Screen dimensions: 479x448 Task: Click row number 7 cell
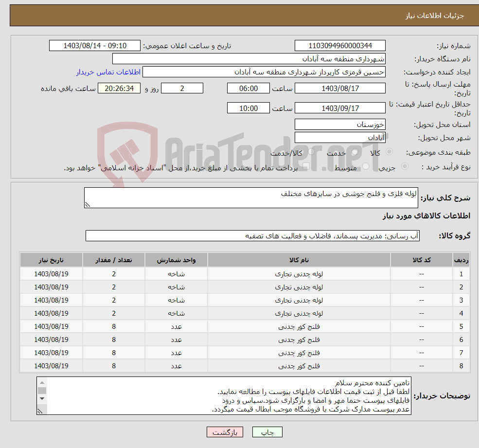coord(461,353)
